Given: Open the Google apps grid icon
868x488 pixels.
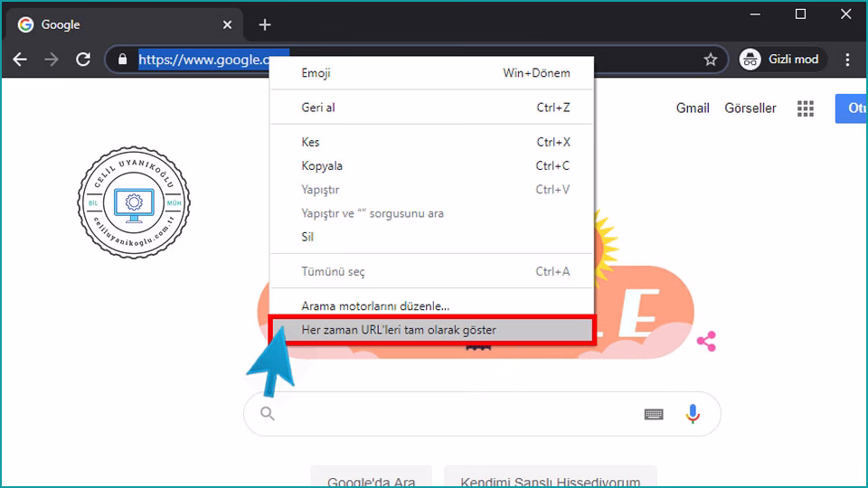Looking at the screenshot, I should (x=806, y=108).
